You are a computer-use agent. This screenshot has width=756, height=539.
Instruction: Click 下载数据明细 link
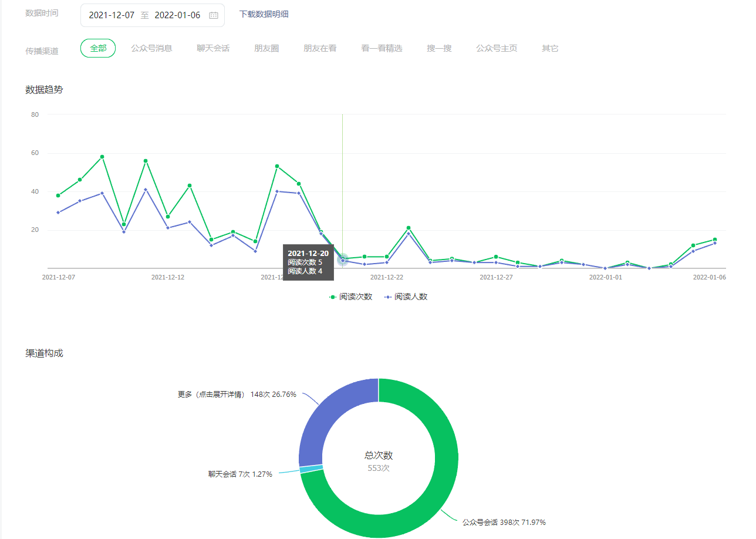264,14
